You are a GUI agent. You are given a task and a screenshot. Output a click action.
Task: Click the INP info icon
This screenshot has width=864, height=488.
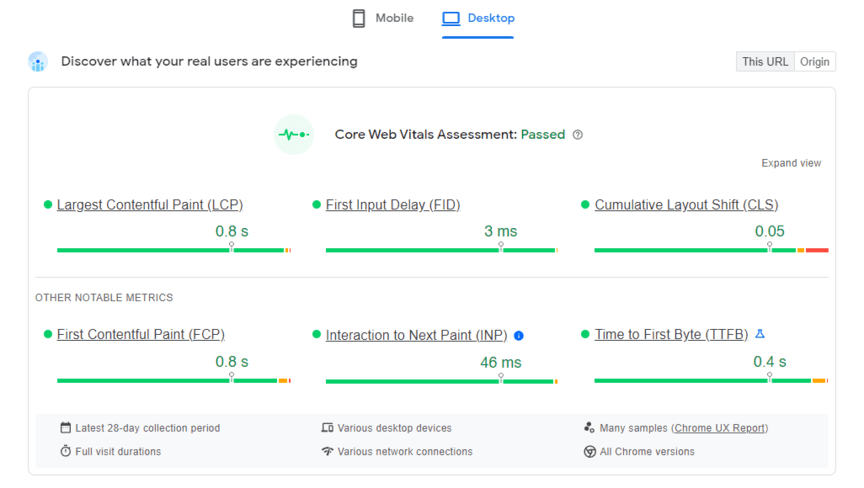tap(519, 336)
